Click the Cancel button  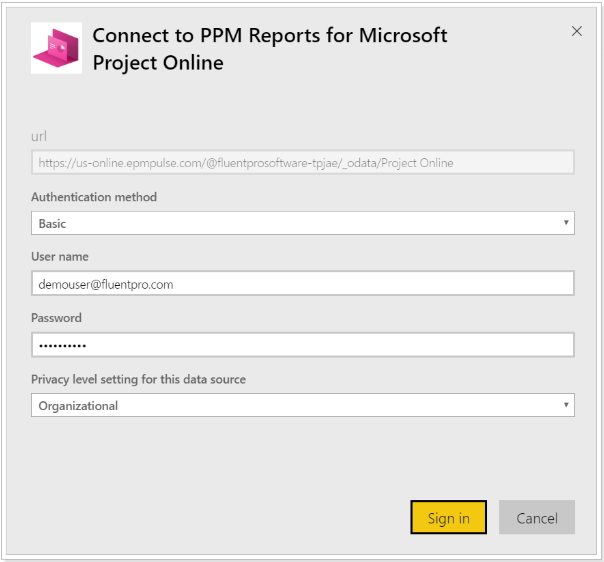537,517
